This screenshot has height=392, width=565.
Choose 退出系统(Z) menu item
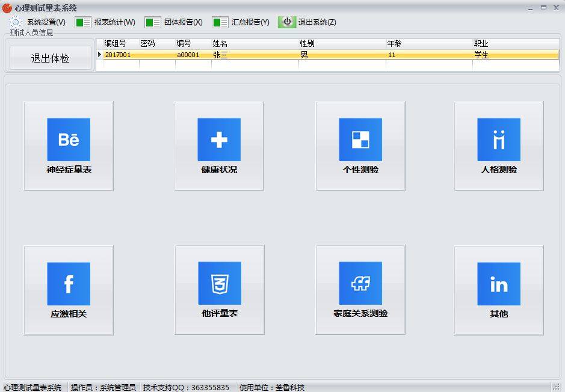click(317, 22)
